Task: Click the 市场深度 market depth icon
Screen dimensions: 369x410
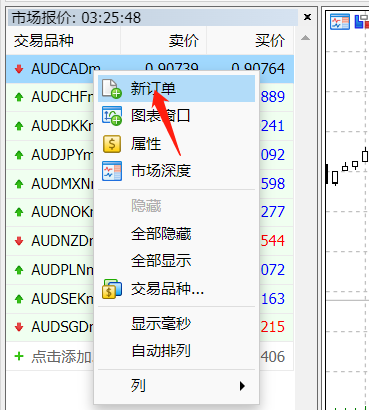Action: (112, 171)
